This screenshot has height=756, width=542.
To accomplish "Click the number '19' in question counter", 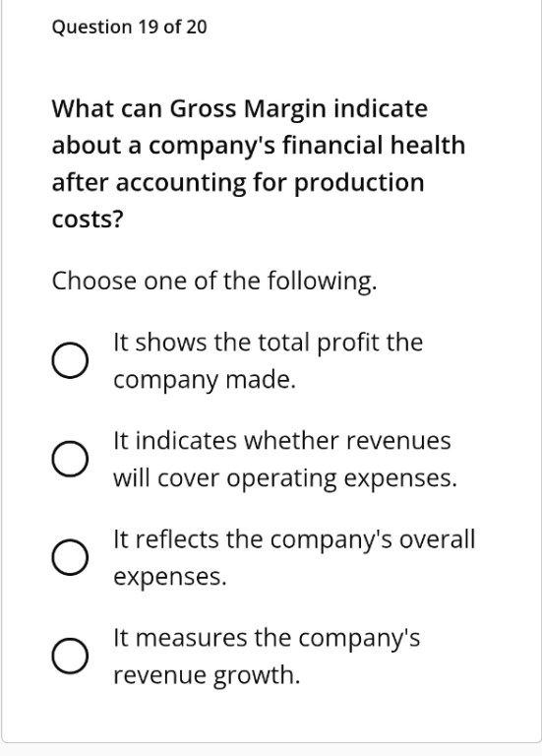I will (148, 27).
